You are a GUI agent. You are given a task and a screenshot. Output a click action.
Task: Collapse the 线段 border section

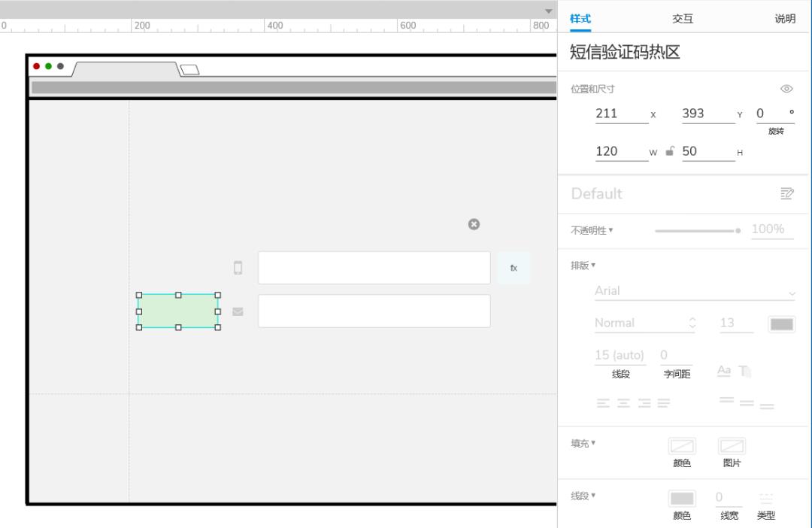(583, 496)
